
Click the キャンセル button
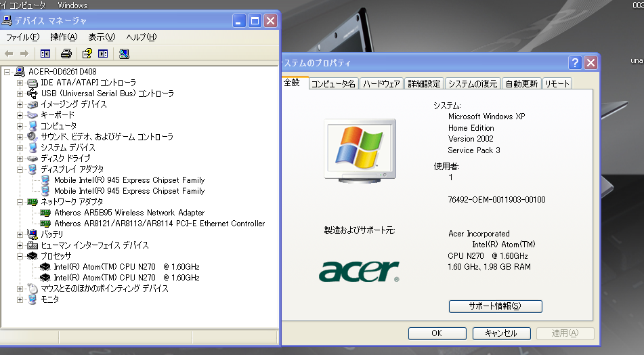point(501,333)
